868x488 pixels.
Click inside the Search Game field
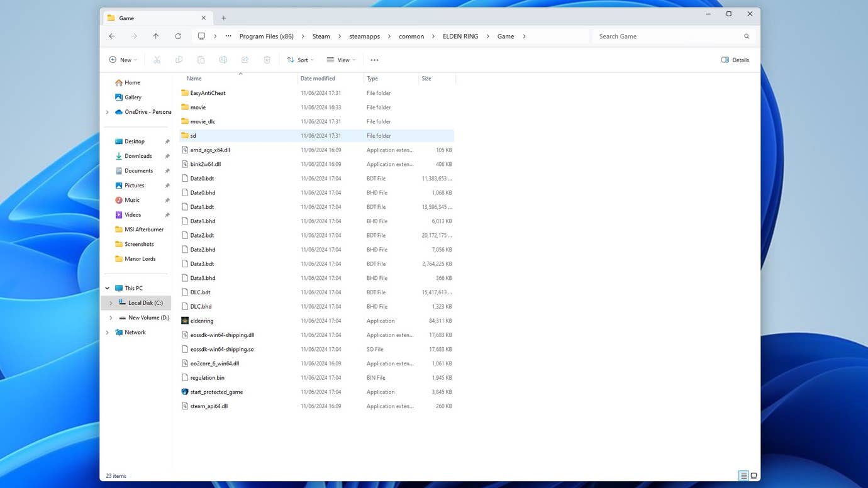click(x=667, y=36)
